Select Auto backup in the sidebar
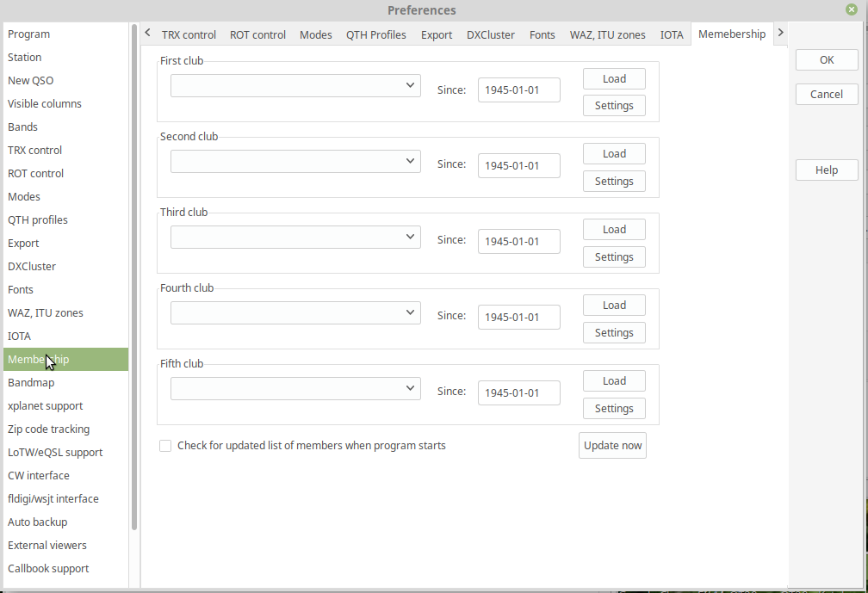868x593 pixels. point(65,522)
